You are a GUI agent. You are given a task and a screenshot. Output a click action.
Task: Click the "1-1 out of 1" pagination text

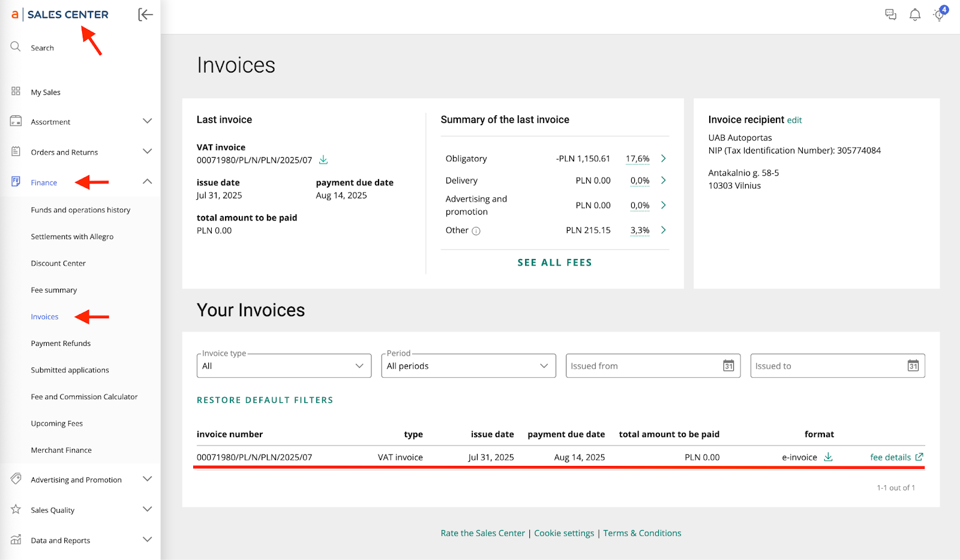tap(896, 487)
